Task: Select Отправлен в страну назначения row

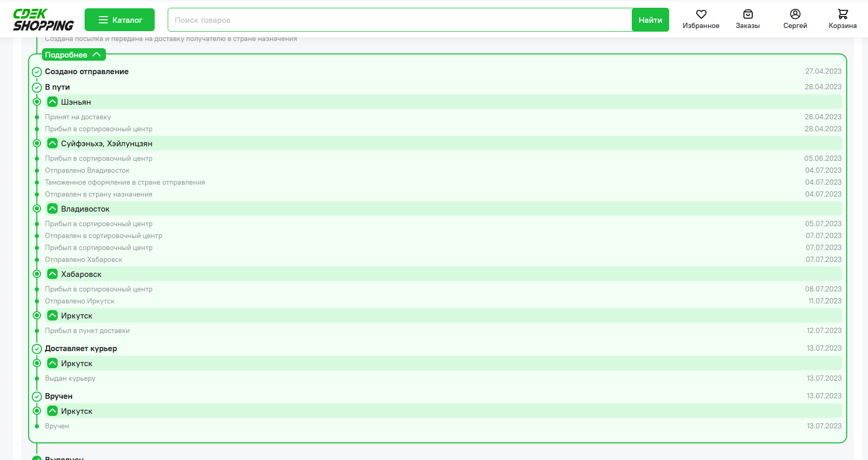Action: pos(443,194)
